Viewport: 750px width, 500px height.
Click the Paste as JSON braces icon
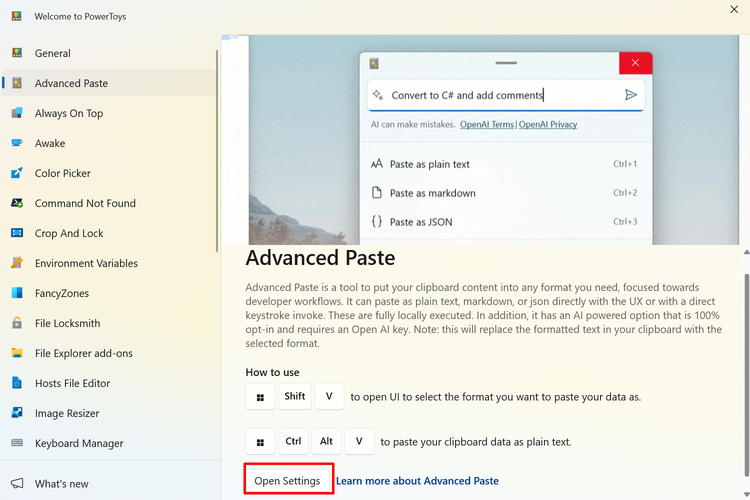(x=377, y=222)
